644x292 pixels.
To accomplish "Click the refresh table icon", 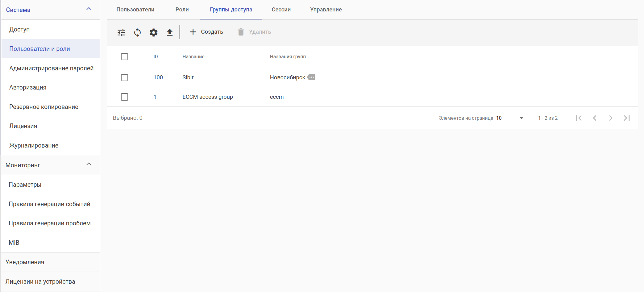I will [137, 32].
